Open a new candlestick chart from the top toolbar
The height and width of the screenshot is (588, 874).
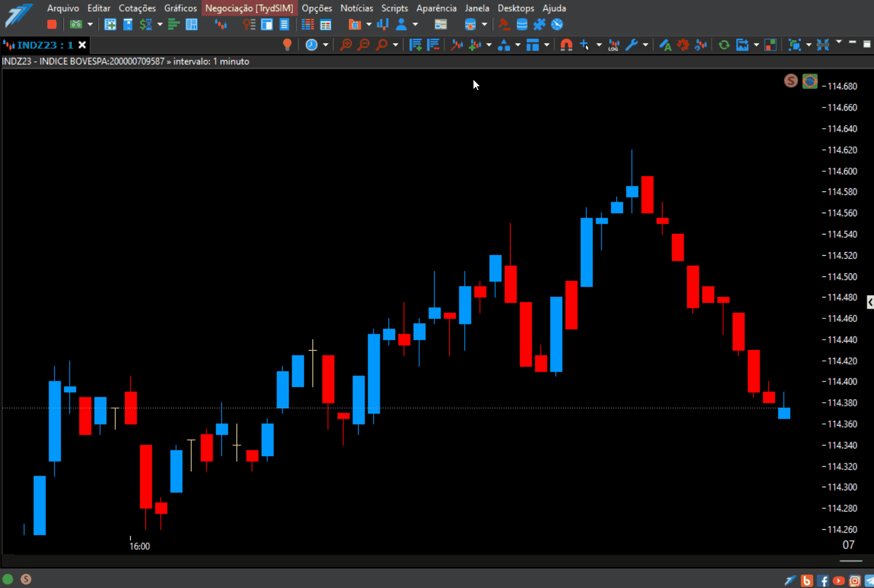click(221, 24)
